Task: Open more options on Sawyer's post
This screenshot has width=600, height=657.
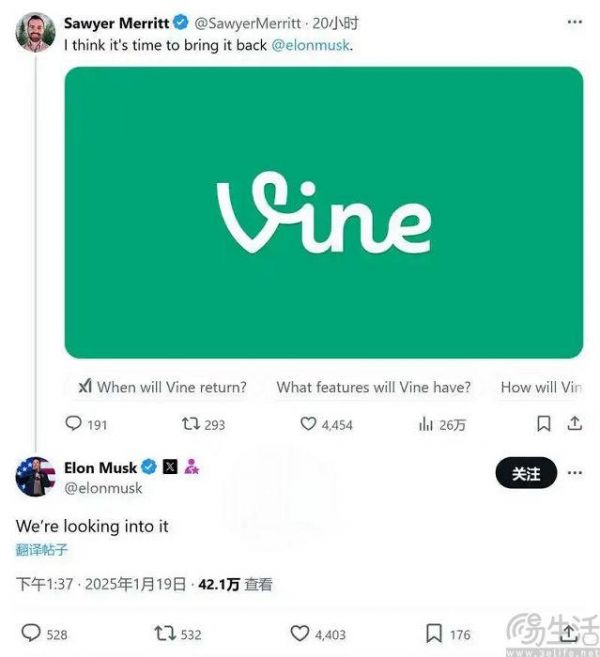Action: tap(574, 23)
